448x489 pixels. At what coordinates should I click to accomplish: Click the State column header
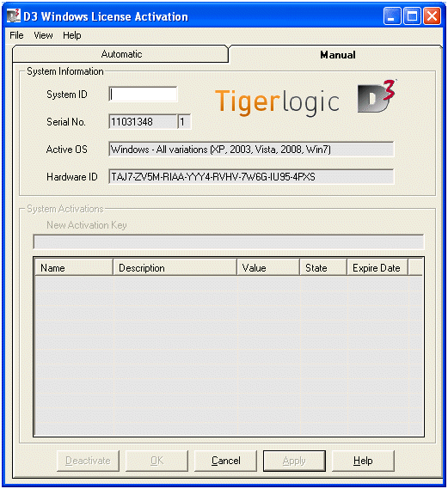pos(323,268)
